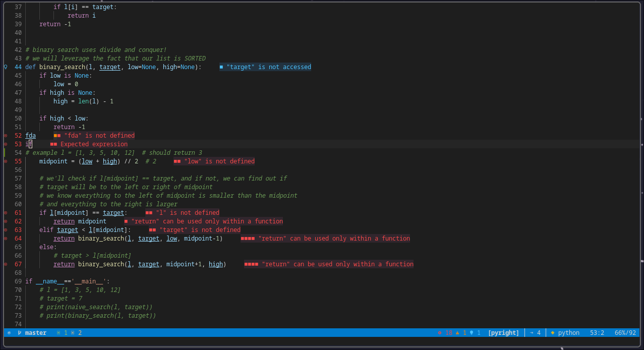Click the return diagnostic message on line 67
Viewport: 644px width, 350px height.
coord(329,264)
